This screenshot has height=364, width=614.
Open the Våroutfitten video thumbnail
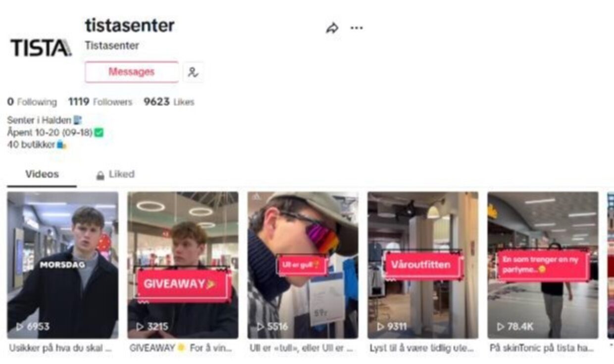pos(423,265)
